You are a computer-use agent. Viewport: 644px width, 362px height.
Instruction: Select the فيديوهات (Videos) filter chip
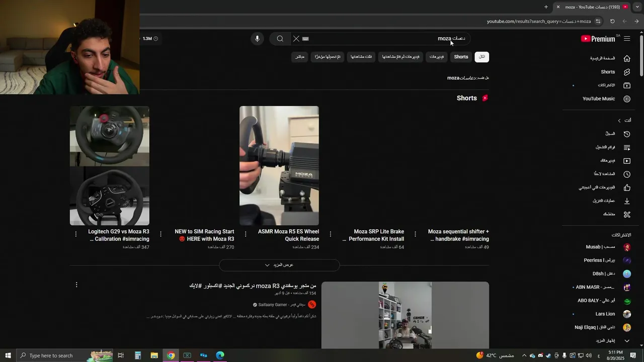(x=437, y=57)
